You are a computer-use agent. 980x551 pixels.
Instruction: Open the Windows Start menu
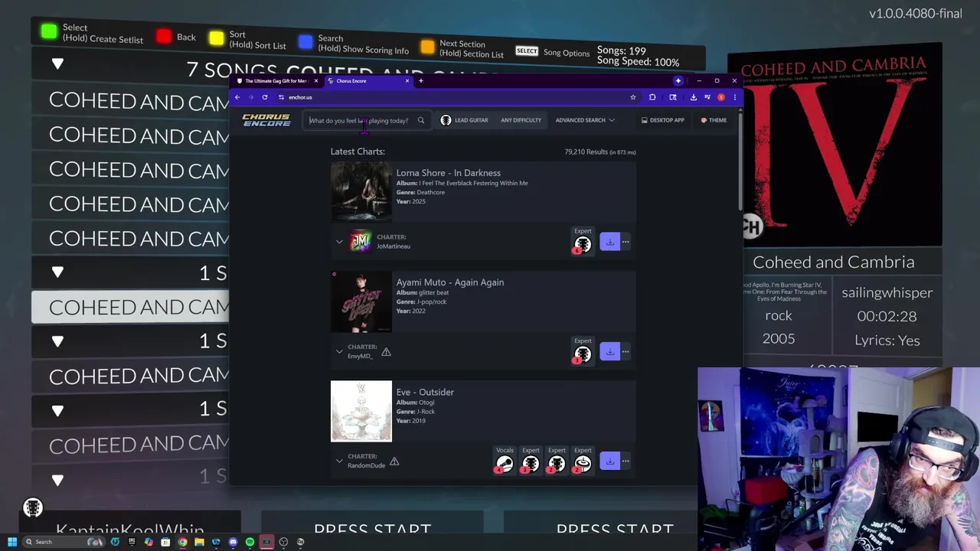[x=12, y=542]
